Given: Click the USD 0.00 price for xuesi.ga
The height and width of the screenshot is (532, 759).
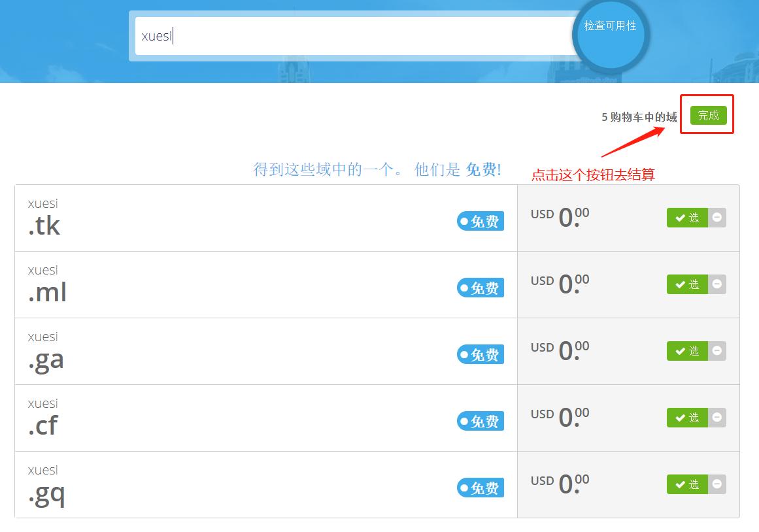Looking at the screenshot, I should (560, 350).
